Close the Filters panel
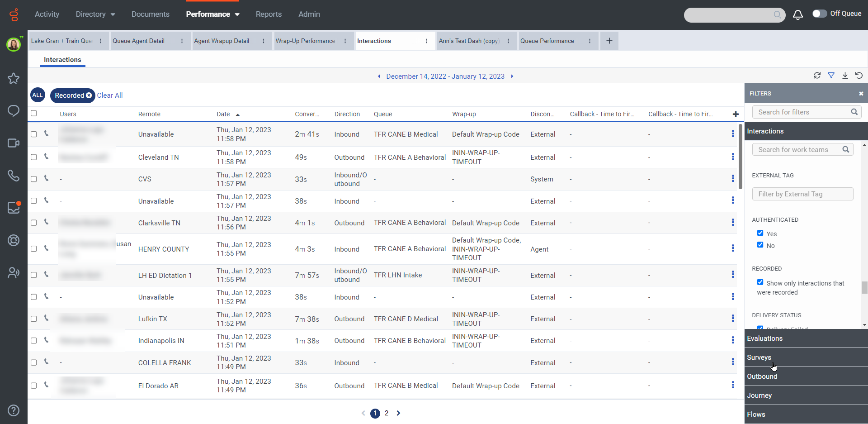Image resolution: width=868 pixels, height=424 pixels. 861,94
